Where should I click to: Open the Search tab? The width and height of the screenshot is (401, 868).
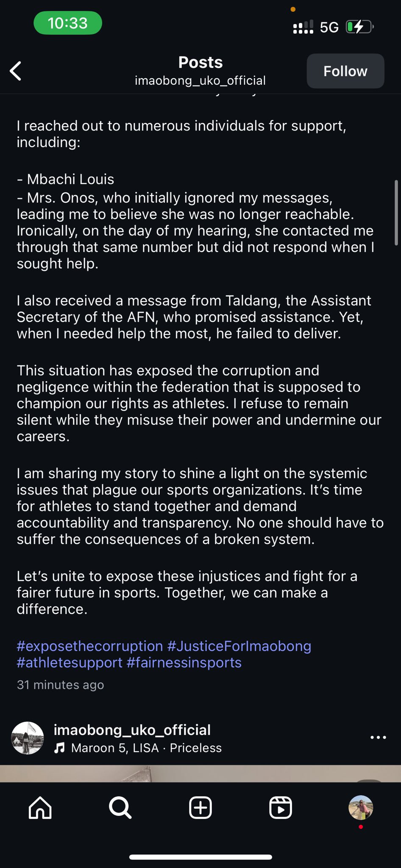[120, 807]
